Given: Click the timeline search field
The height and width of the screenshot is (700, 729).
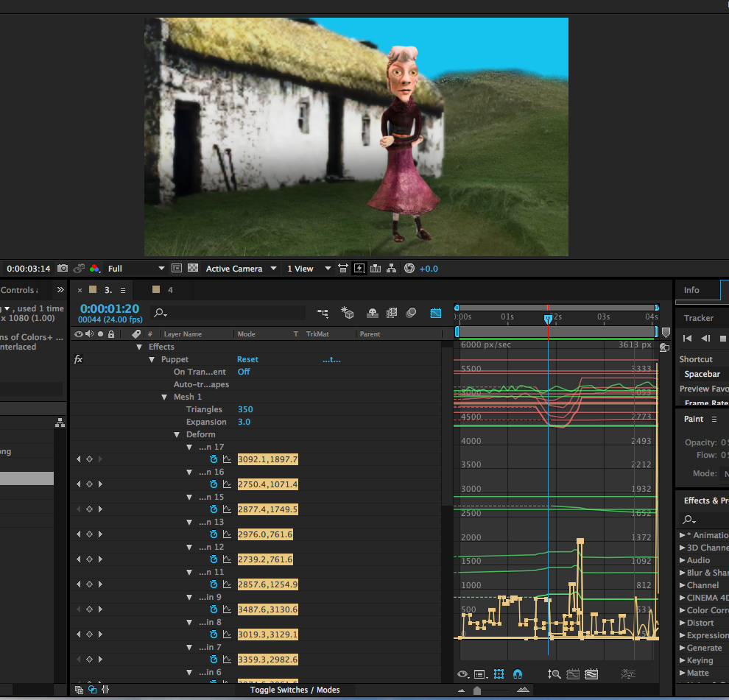Looking at the screenshot, I should coord(228,313).
